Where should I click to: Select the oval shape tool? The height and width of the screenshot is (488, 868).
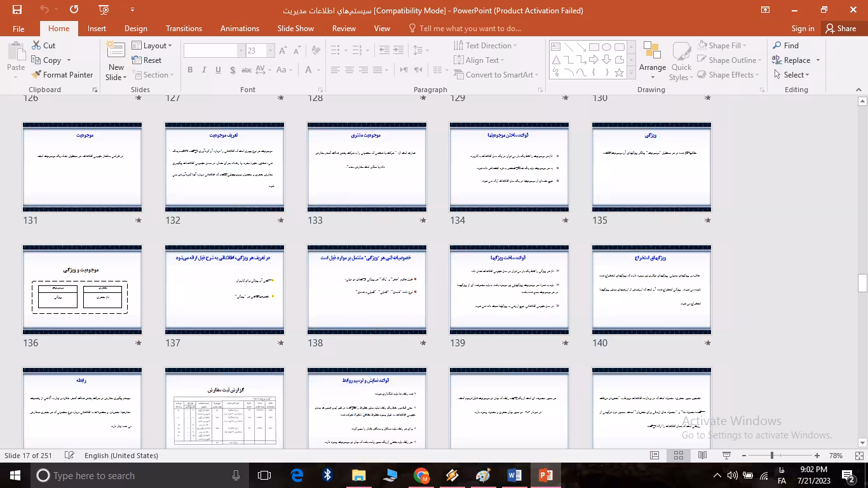click(606, 46)
